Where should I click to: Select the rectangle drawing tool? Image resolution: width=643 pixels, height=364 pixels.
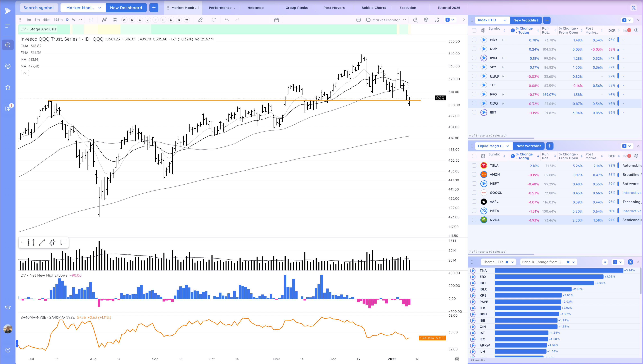tap(31, 242)
